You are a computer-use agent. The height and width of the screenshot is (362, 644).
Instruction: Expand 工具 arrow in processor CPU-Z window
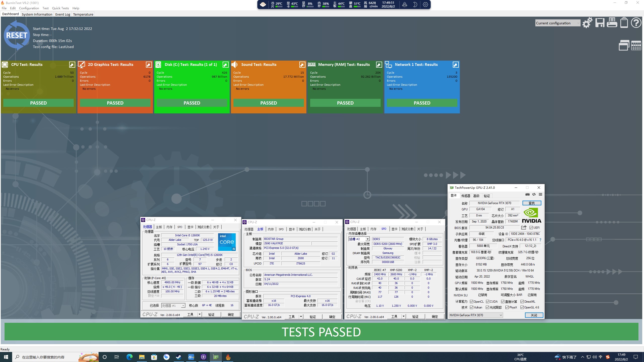click(x=199, y=314)
